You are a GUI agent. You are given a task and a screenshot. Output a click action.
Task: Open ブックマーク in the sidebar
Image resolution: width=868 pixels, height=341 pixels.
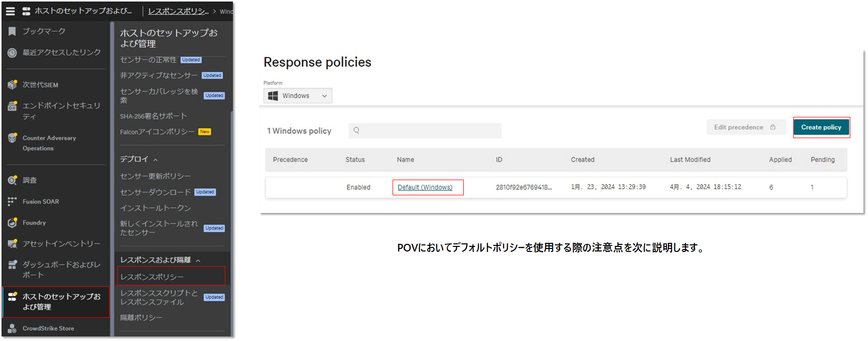click(44, 31)
